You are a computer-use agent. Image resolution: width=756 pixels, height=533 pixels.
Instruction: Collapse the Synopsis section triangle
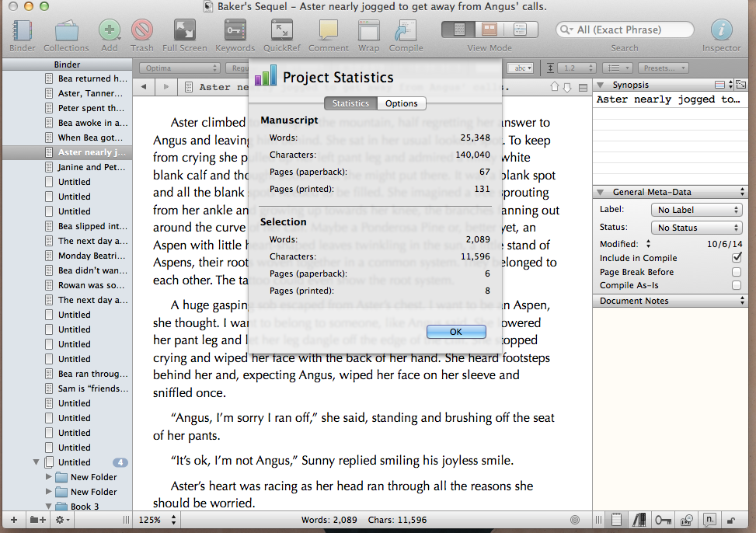[x=601, y=85]
